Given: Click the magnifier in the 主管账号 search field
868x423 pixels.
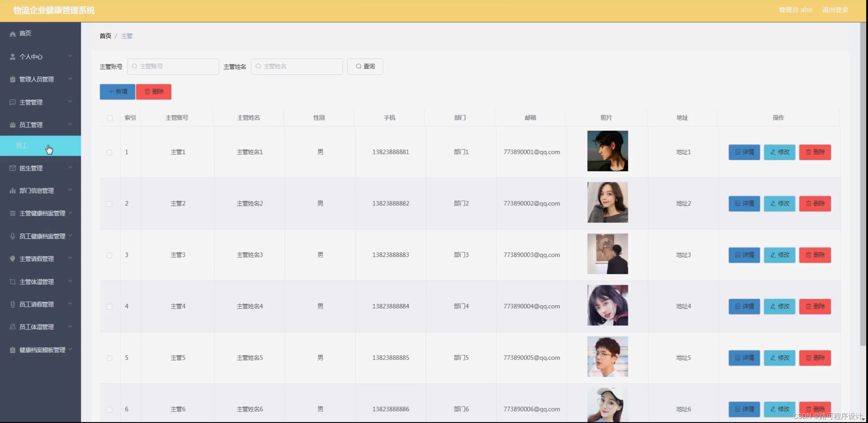Looking at the screenshot, I should click(135, 66).
